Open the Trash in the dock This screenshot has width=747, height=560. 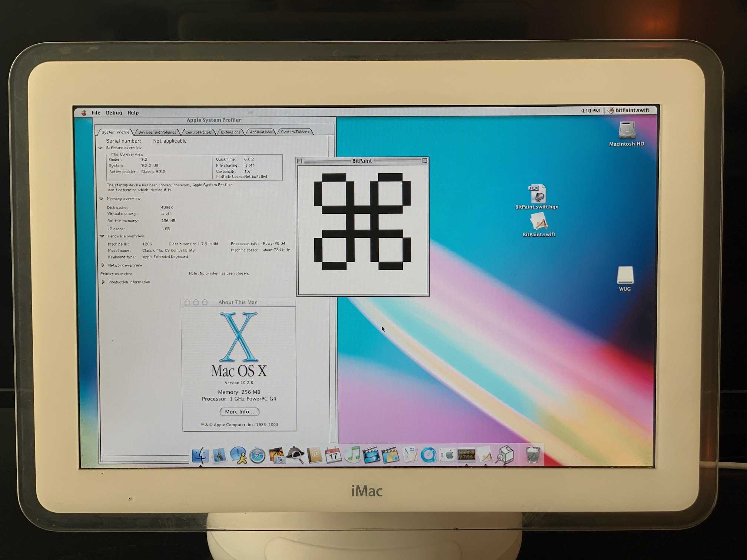tap(533, 454)
